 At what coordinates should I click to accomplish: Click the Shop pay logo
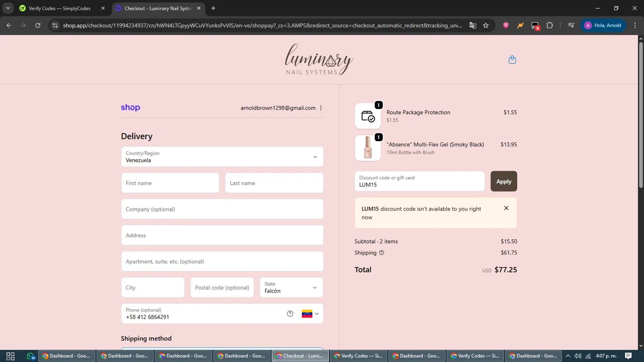pyautogui.click(x=131, y=108)
